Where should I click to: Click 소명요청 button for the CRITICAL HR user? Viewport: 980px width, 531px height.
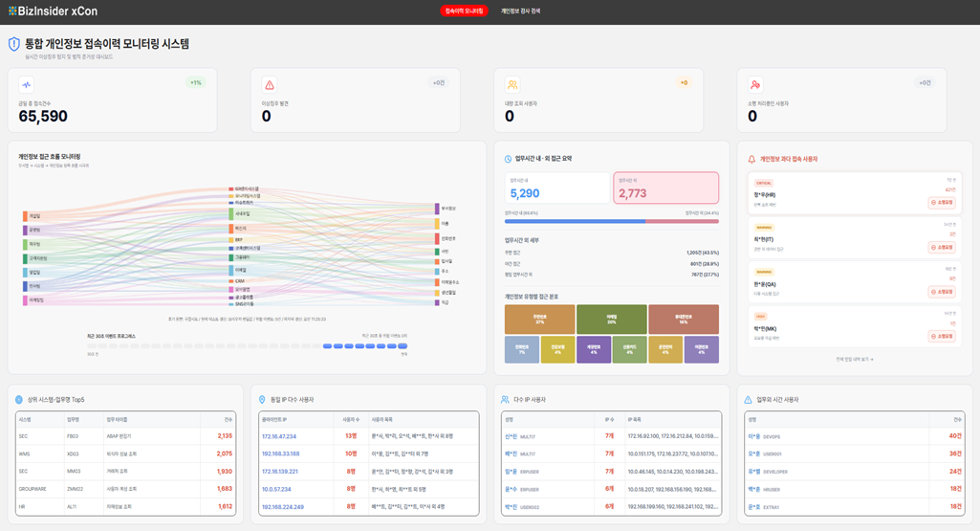tap(941, 203)
